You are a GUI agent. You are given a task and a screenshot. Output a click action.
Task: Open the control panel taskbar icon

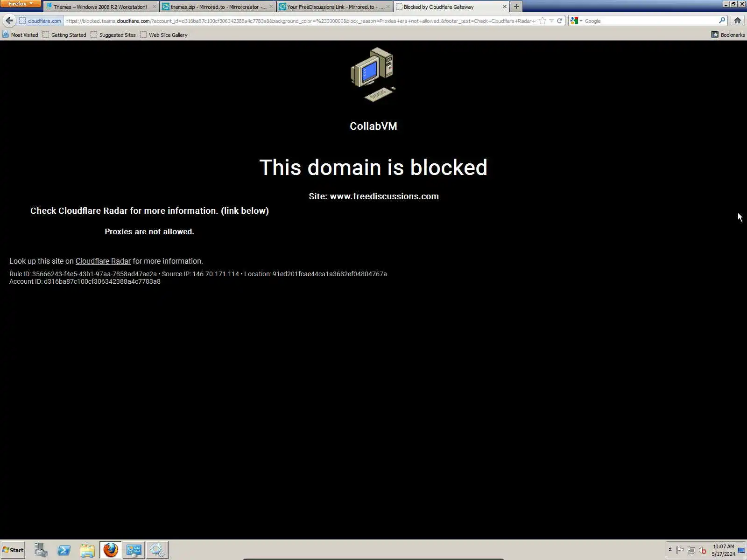[x=134, y=550]
